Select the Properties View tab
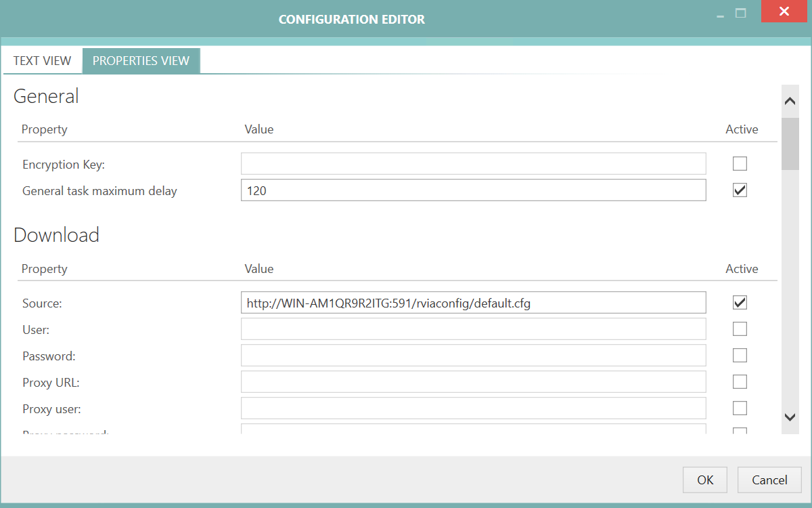812x508 pixels. pyautogui.click(x=141, y=60)
